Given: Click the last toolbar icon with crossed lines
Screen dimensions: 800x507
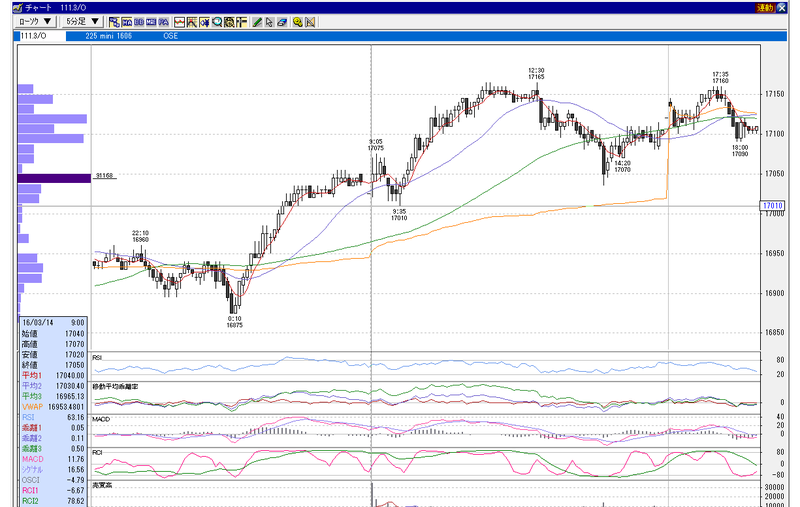Looking at the screenshot, I should [x=310, y=22].
